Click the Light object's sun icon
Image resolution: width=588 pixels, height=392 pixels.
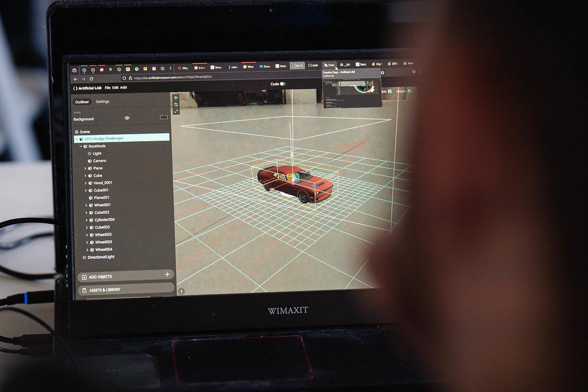click(89, 154)
